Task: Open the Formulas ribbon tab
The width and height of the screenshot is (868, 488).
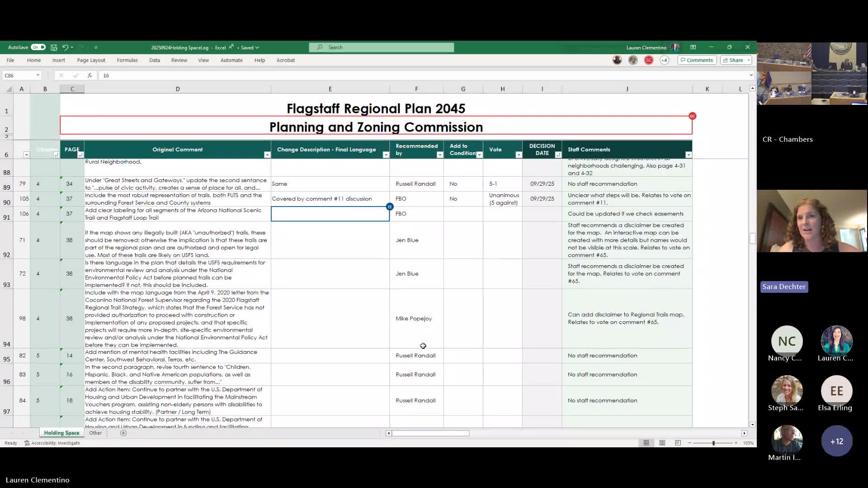Action: (x=127, y=60)
